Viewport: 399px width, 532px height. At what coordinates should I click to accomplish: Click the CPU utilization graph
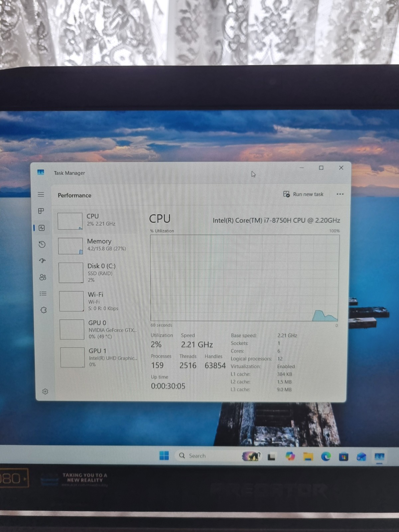pyautogui.click(x=245, y=278)
